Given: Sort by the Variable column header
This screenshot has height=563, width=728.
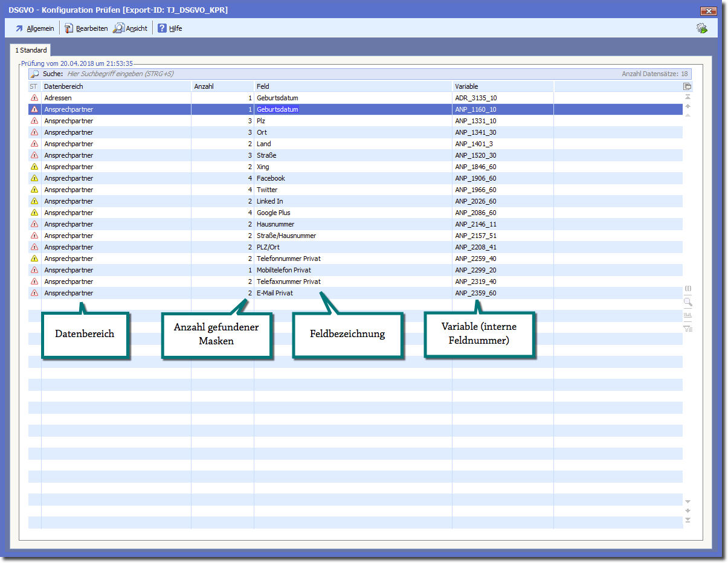Looking at the screenshot, I should (x=501, y=86).
